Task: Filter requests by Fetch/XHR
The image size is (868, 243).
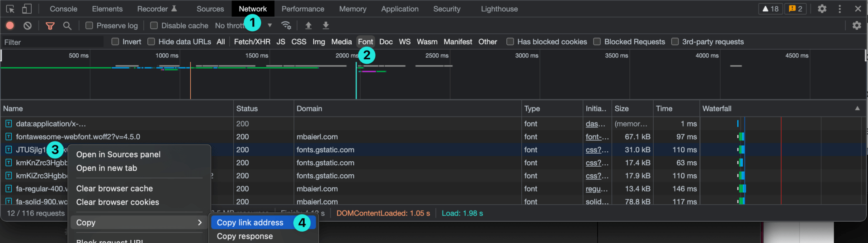Action: [x=252, y=42]
